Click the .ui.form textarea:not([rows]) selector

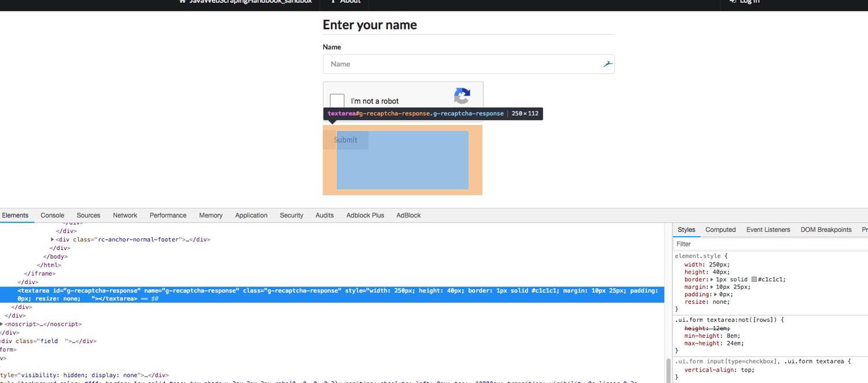click(726, 320)
